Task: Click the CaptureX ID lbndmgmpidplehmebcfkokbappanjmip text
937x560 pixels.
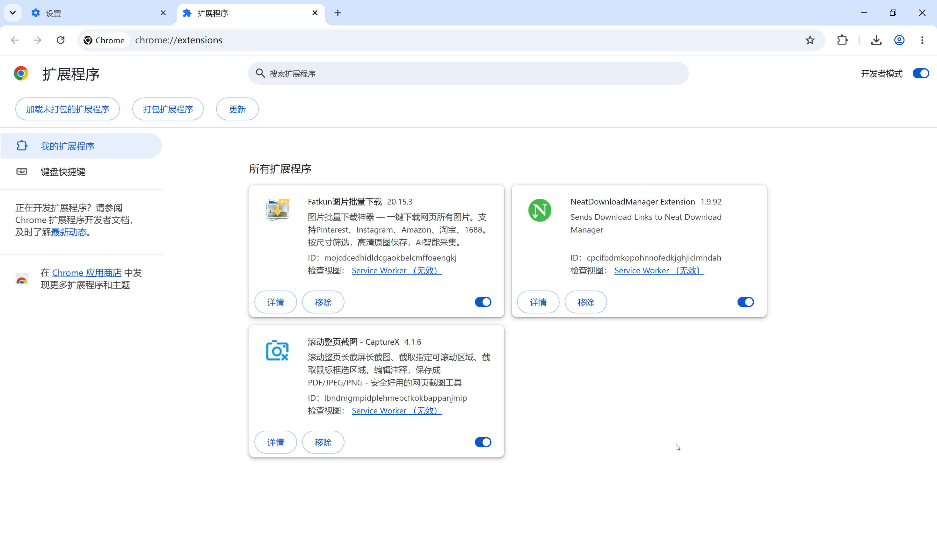Action: tap(396, 398)
